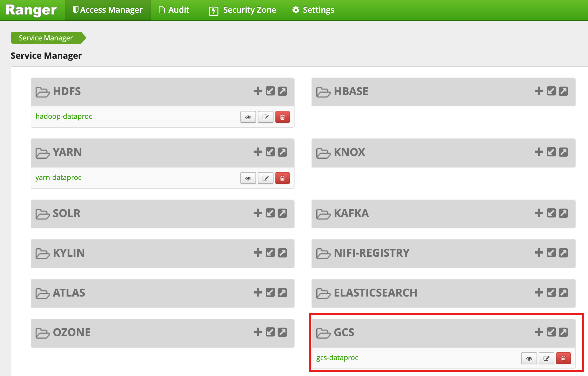Click the plus icon to add HDFS service

(x=258, y=91)
